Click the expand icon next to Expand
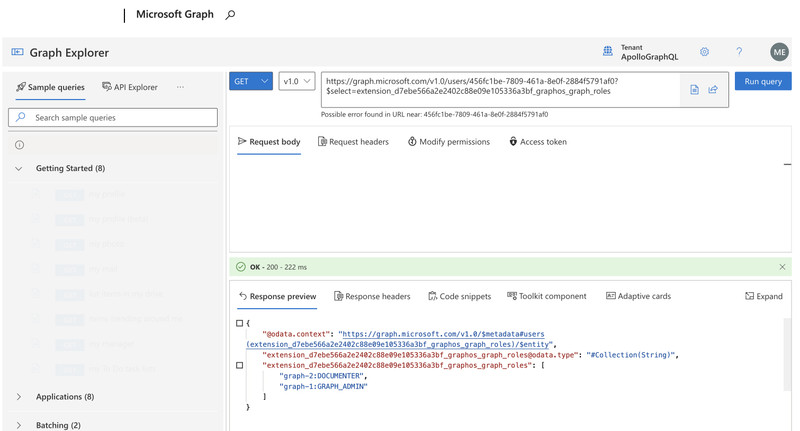The image size is (800, 431). 749,296
